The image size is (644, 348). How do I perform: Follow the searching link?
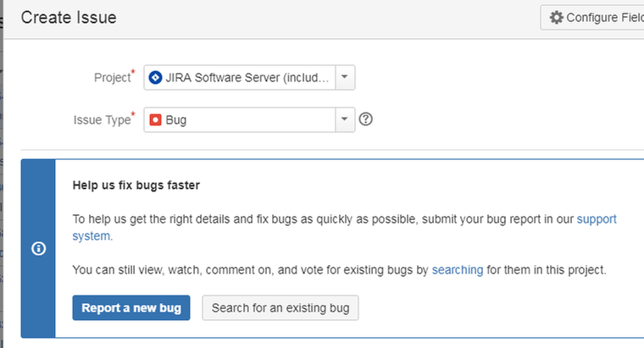click(458, 270)
